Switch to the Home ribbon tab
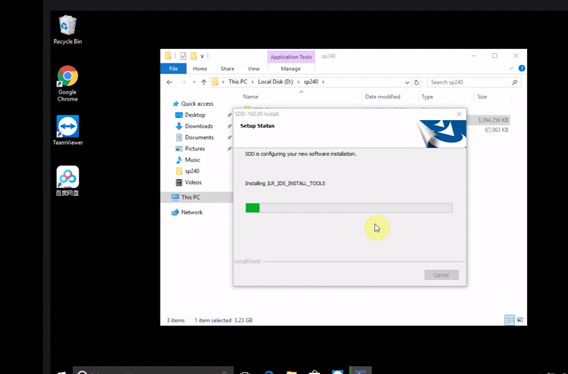568x374 pixels. coord(200,68)
